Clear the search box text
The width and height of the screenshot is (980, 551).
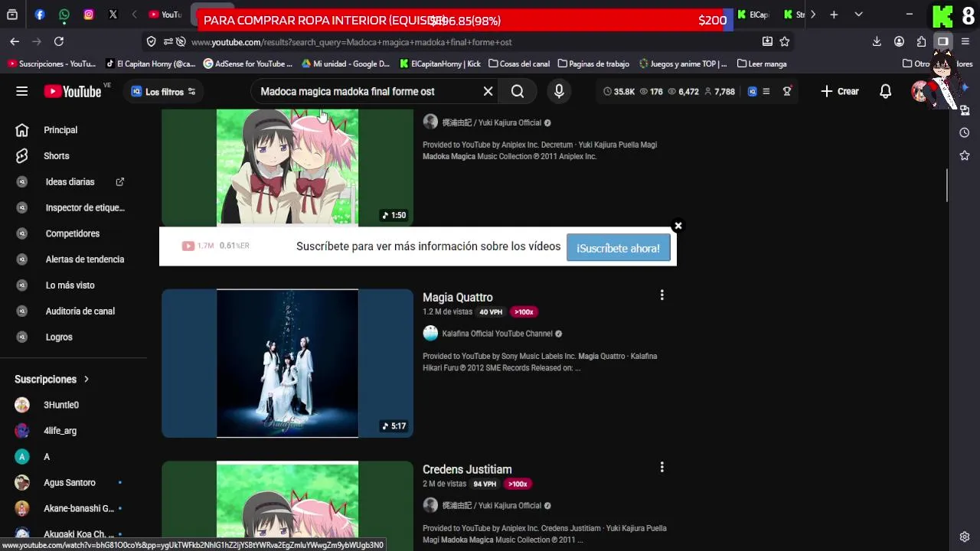tap(488, 91)
